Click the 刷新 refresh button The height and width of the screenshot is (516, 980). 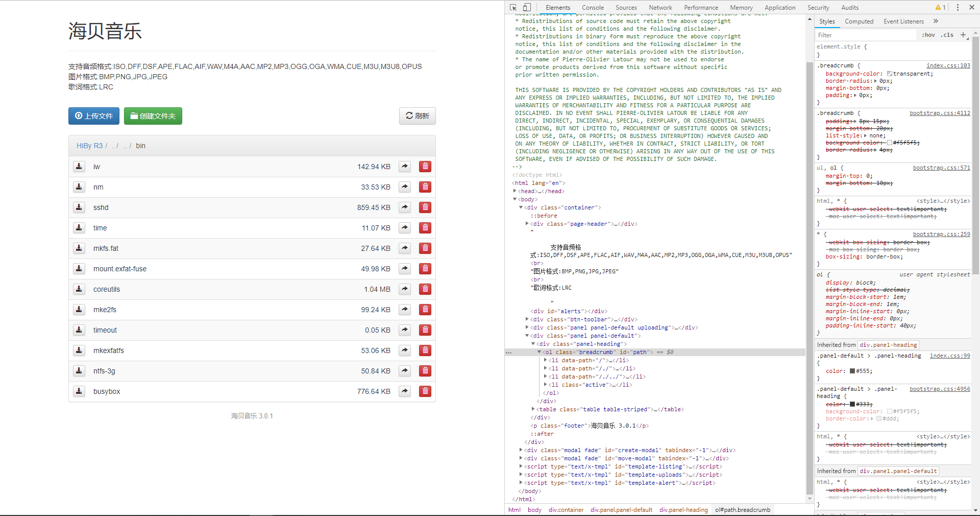tap(417, 116)
